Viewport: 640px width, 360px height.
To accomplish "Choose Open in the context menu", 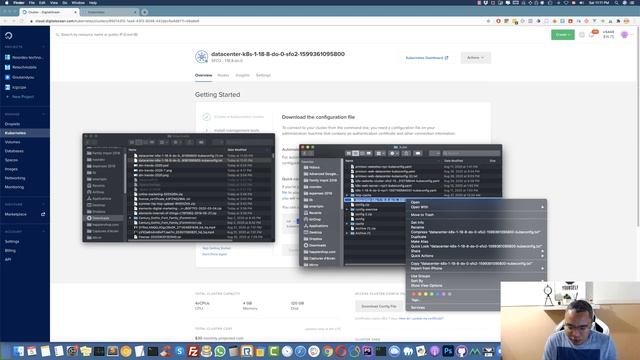I will (415, 202).
